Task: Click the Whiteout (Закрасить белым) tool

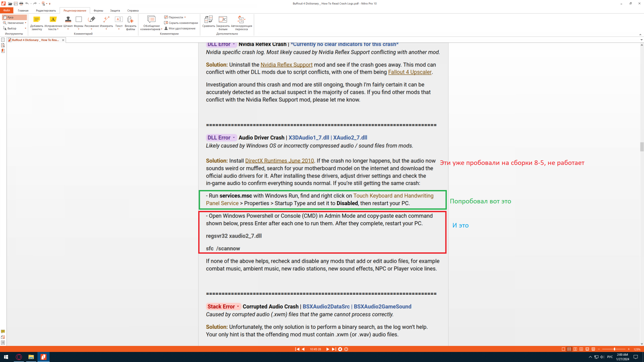Action: pyautogui.click(x=223, y=20)
